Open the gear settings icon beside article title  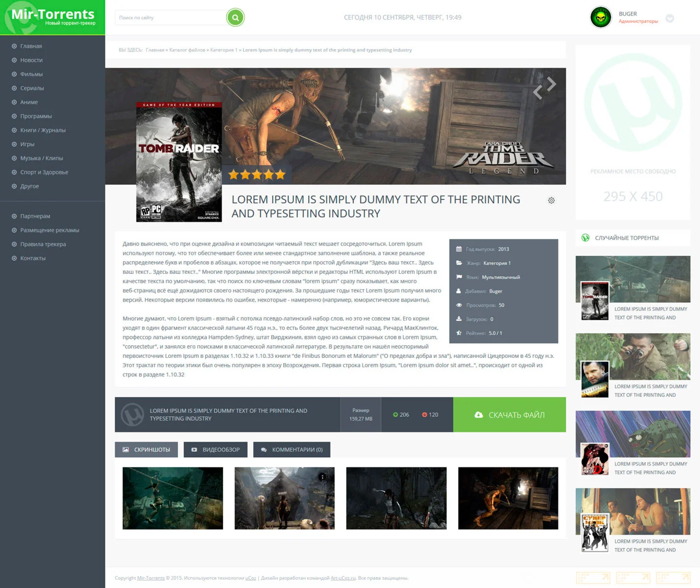point(551,200)
